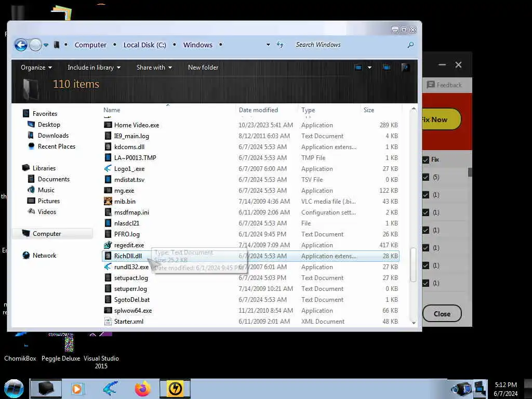The width and height of the screenshot is (532, 399).
Task: Go back with the Explorer Back arrow
Action: click(21, 45)
